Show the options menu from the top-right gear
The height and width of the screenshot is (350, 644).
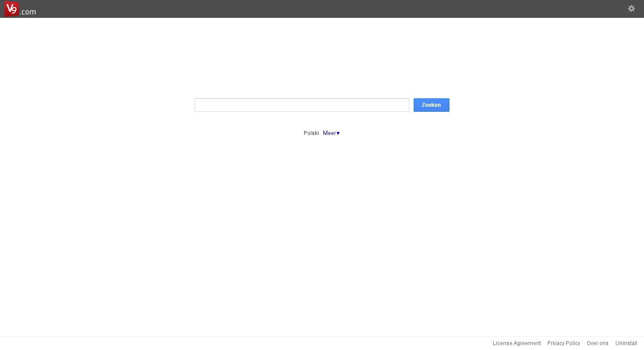point(631,8)
